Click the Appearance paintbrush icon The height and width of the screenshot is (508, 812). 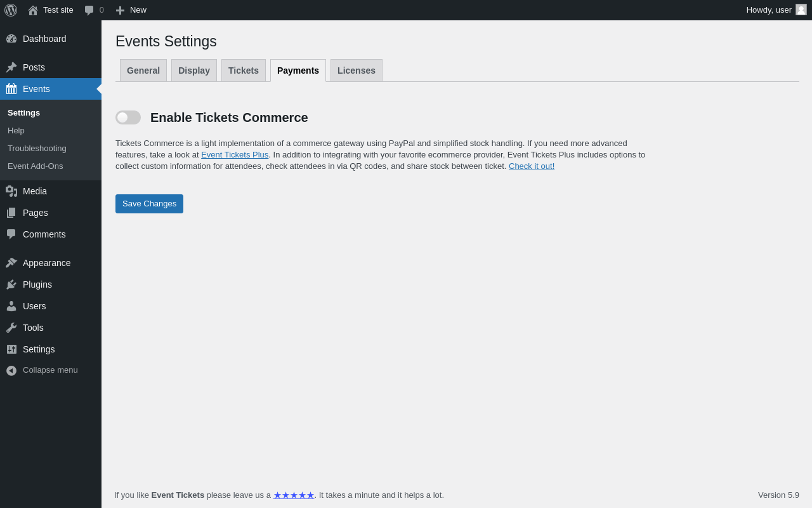click(11, 263)
